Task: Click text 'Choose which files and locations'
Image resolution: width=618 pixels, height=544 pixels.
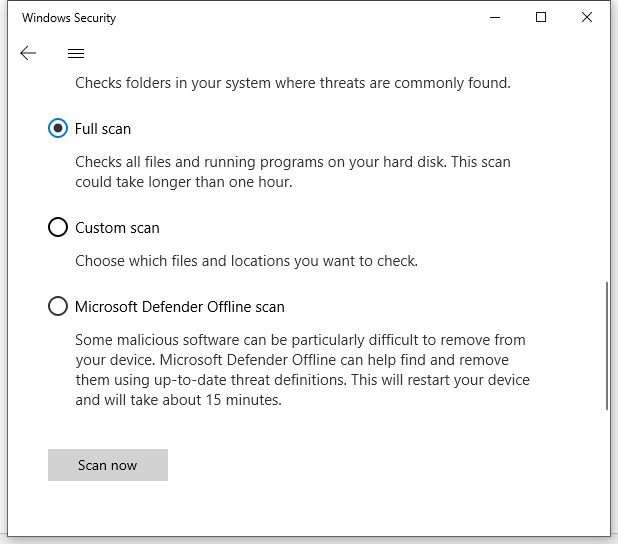Action: [183, 261]
